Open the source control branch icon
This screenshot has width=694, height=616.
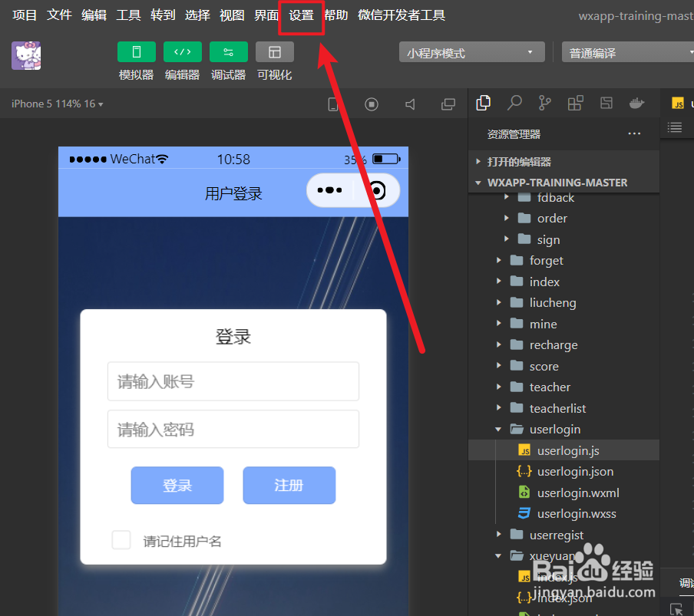[x=545, y=103]
